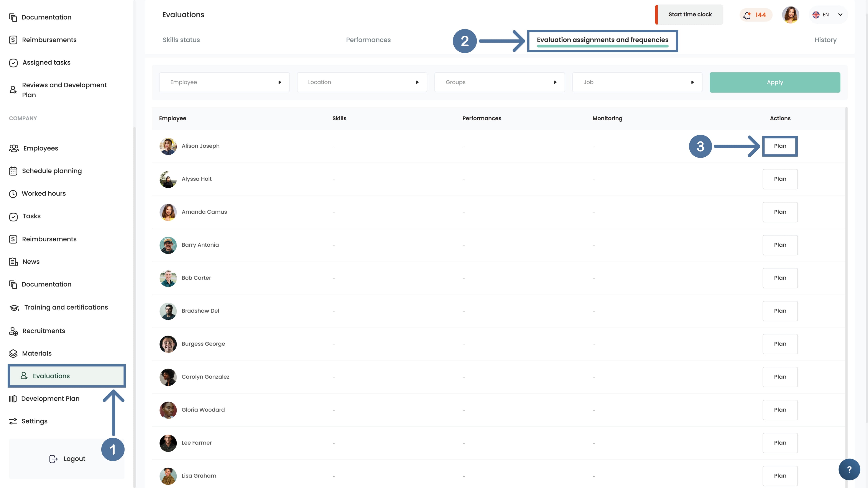Open Reviews and Development Plan icon
Screen dimensions: 868x488
pyautogui.click(x=13, y=90)
